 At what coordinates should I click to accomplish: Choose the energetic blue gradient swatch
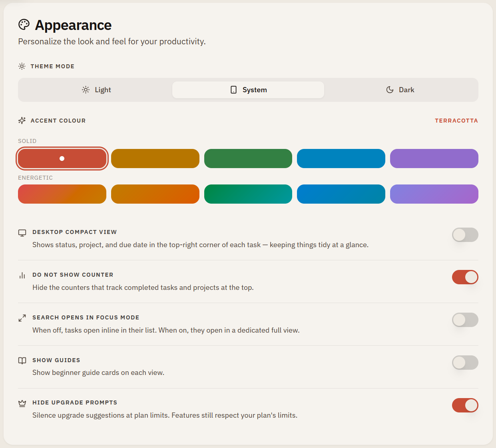pyautogui.click(x=341, y=194)
